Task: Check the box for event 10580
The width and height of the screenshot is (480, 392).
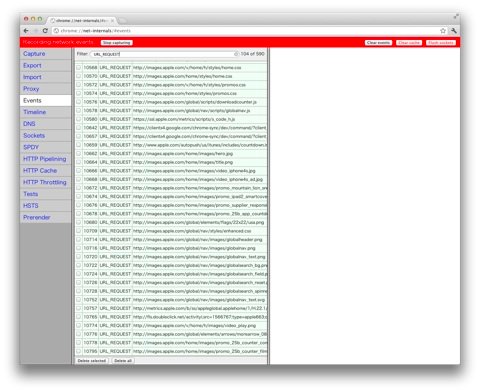Action: pos(79,119)
